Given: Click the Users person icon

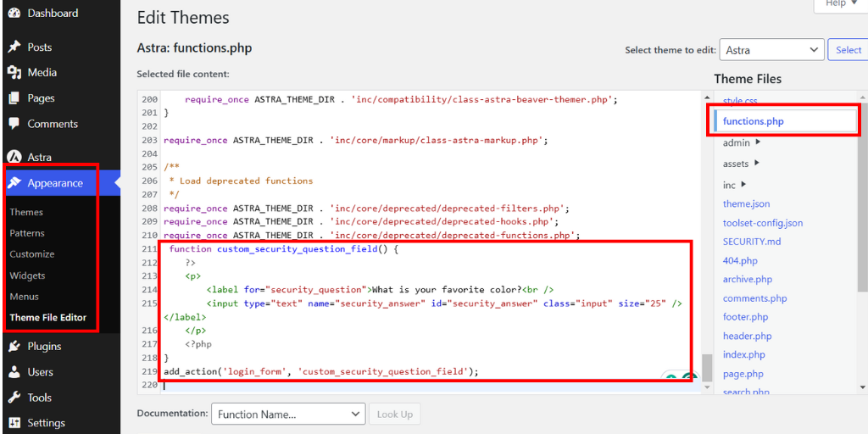Looking at the screenshot, I should 14,372.
